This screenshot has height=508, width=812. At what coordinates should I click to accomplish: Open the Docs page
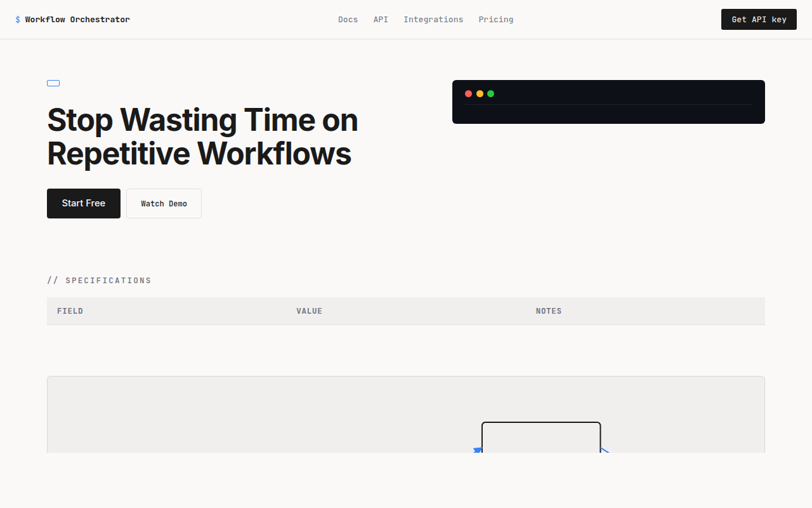348,20
